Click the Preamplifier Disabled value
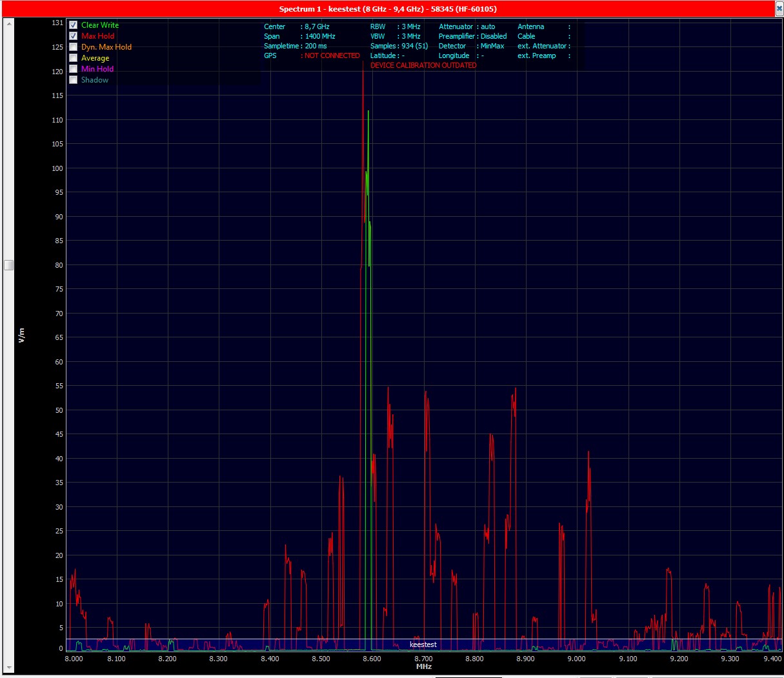The height and width of the screenshot is (678, 784). click(494, 36)
